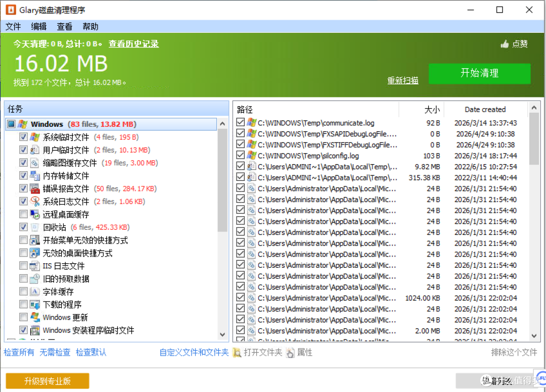546x392 pixels.
Task: Sort by the Date created column header
Action: click(485, 110)
